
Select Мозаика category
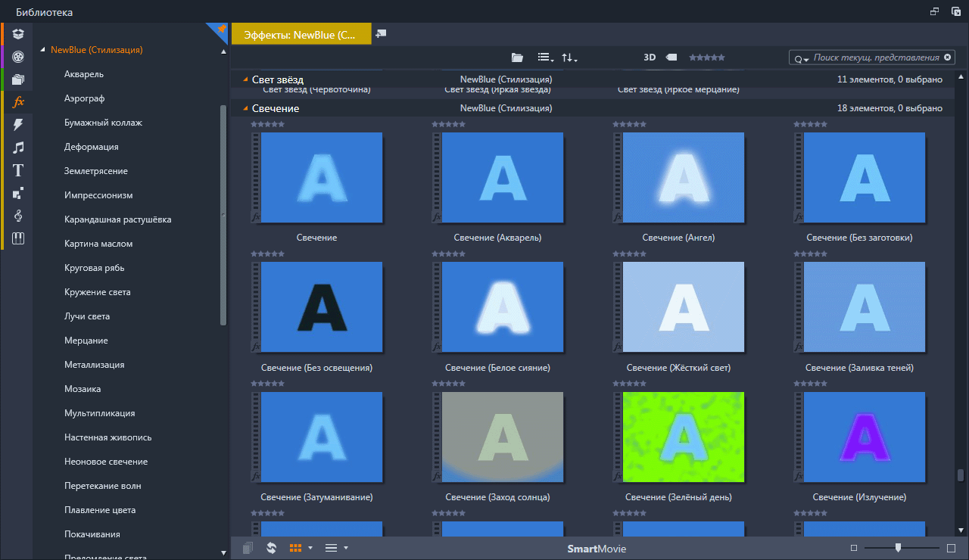pyautogui.click(x=83, y=389)
